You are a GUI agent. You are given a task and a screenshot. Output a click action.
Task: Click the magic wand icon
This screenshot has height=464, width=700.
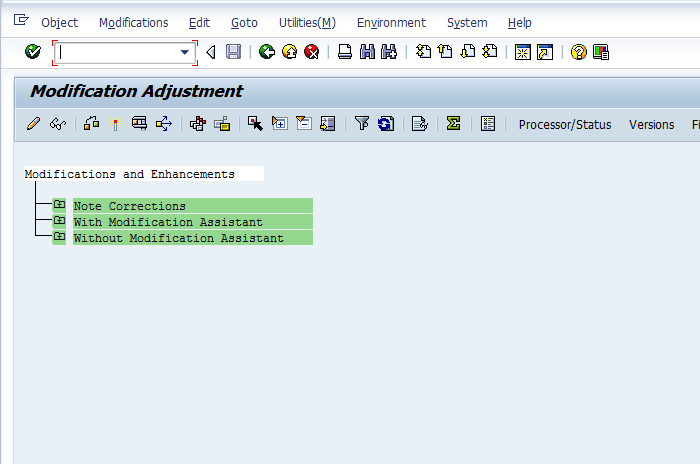[115, 123]
